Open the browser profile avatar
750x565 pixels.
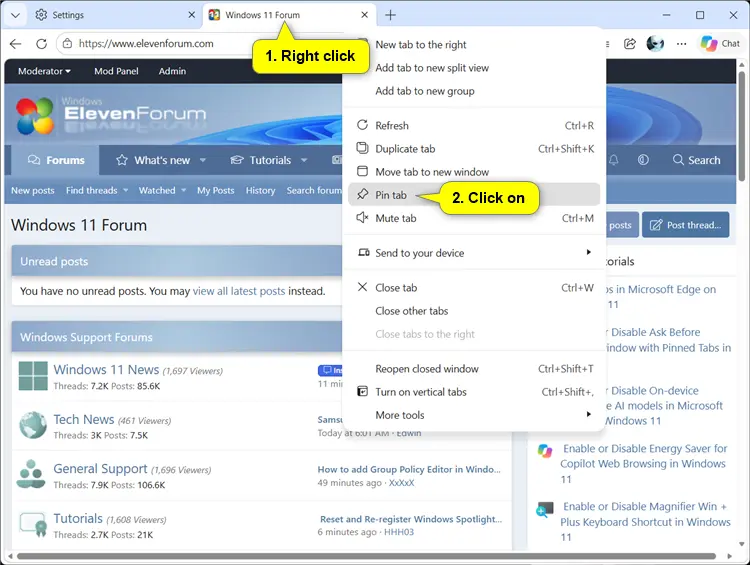655,44
